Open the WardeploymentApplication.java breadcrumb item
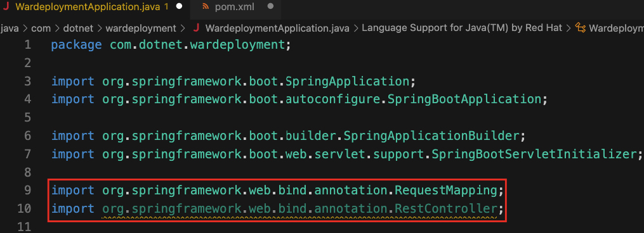The height and width of the screenshot is (233, 644). pos(277,28)
